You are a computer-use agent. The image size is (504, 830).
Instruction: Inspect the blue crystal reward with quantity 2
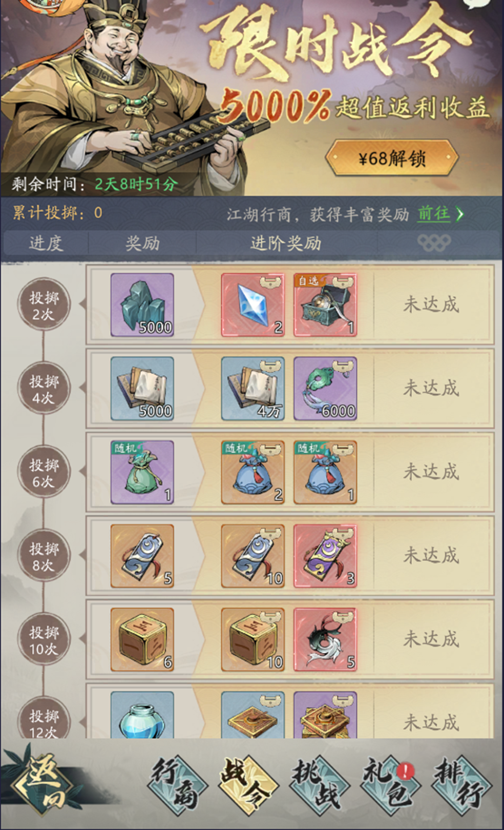(x=253, y=305)
